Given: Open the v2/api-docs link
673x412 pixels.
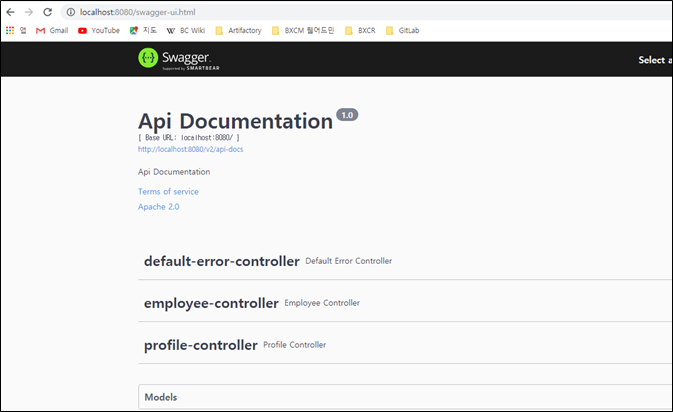Looking at the screenshot, I should point(190,149).
